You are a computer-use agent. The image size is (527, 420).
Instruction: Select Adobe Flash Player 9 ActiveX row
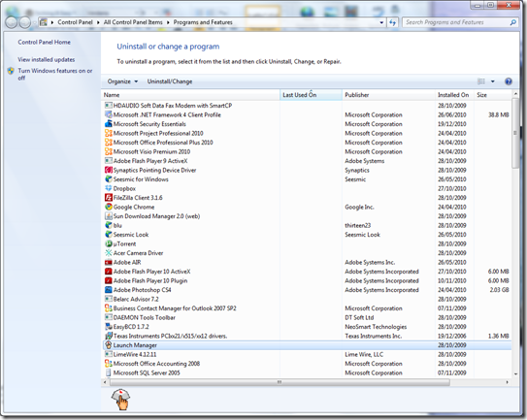point(307,161)
